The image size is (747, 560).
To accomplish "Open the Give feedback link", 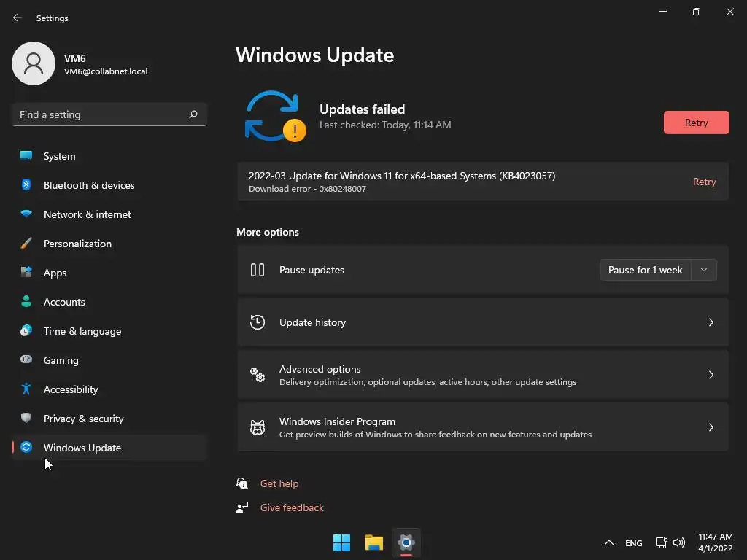I will click(x=292, y=507).
